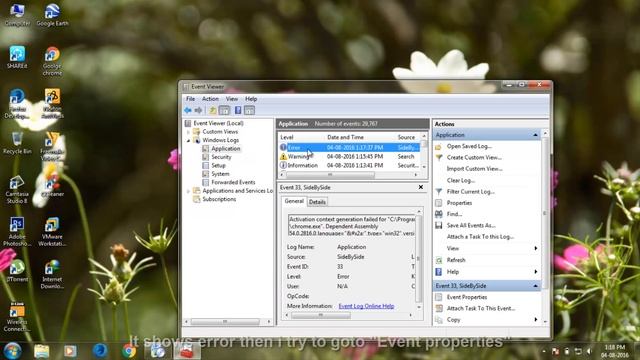The image size is (640, 360).
Task: Expand the Custom Views node
Action: [188, 132]
